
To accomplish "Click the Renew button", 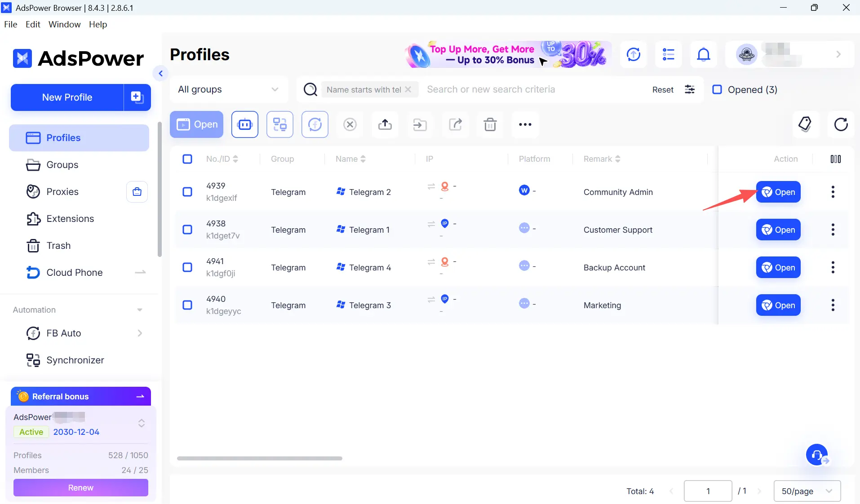I will pyautogui.click(x=81, y=488).
